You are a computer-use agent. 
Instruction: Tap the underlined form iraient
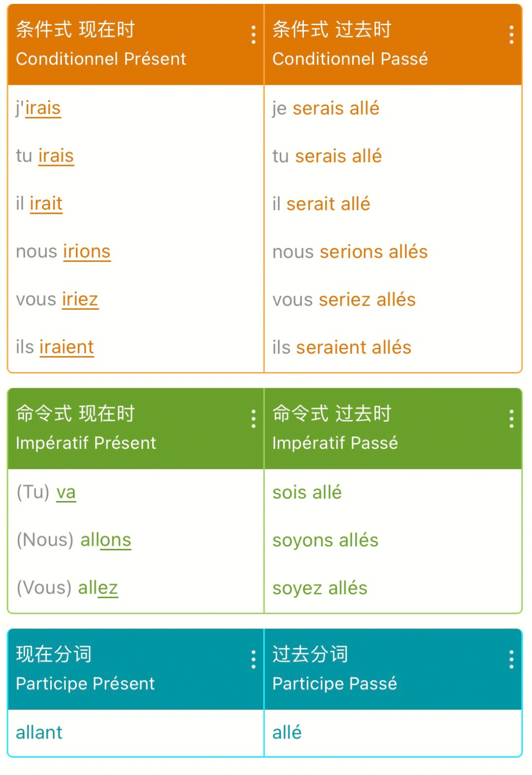click(x=66, y=347)
